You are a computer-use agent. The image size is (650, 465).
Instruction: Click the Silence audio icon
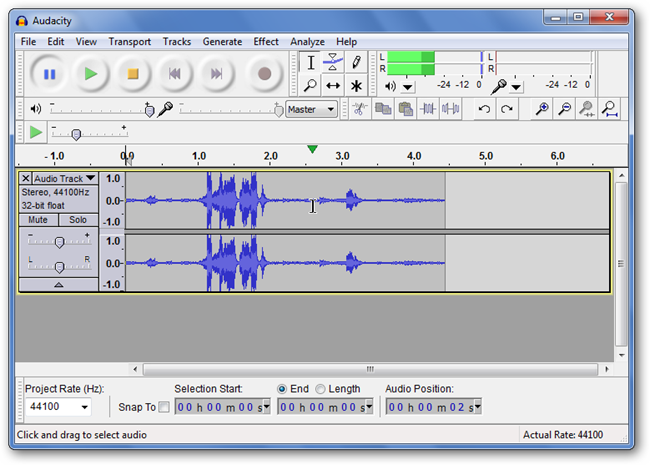click(451, 109)
